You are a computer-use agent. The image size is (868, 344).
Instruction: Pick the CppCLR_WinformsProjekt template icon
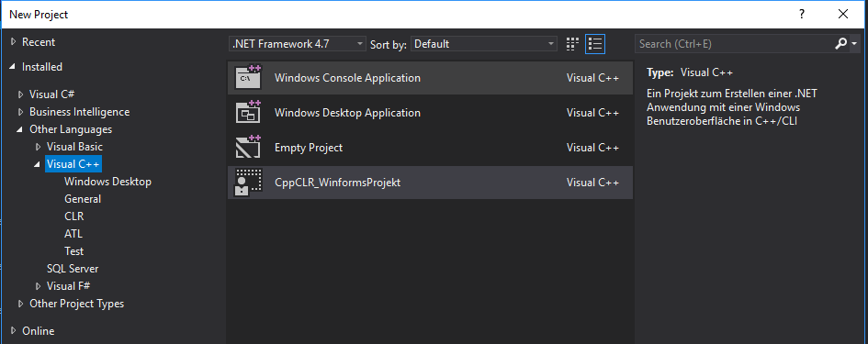pyautogui.click(x=247, y=182)
